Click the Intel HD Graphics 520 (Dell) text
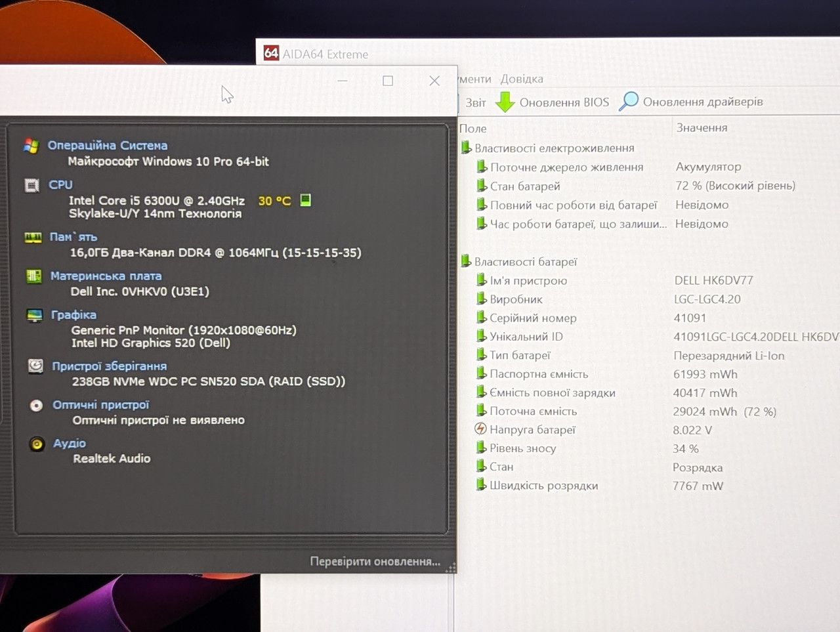Screen dimensions: 840x632 pos(151,343)
